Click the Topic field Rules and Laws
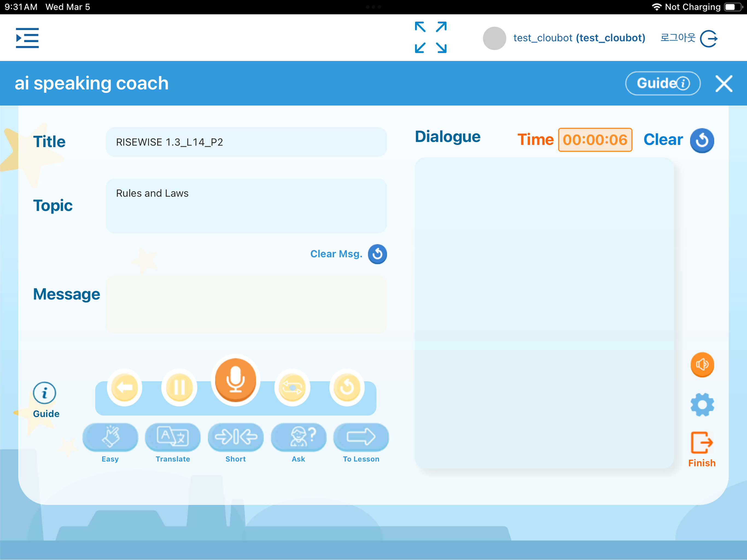 (246, 205)
